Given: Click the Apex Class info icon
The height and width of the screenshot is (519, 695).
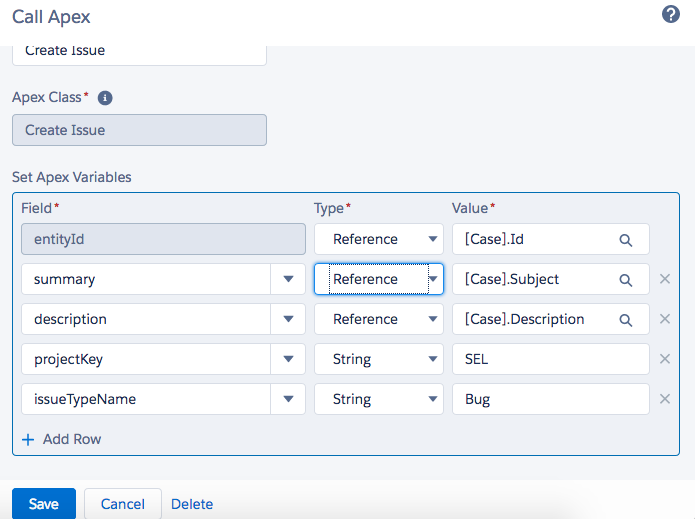Looking at the screenshot, I should click(x=105, y=98).
